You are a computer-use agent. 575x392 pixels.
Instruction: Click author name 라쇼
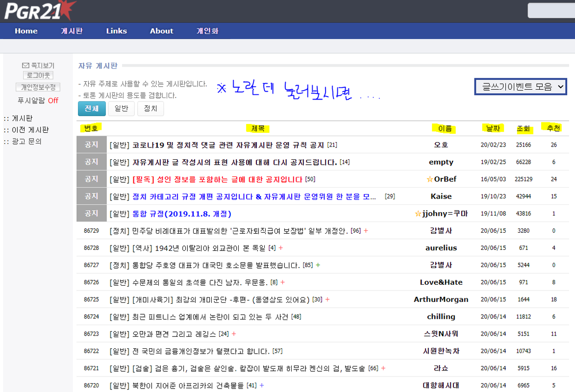click(441, 368)
